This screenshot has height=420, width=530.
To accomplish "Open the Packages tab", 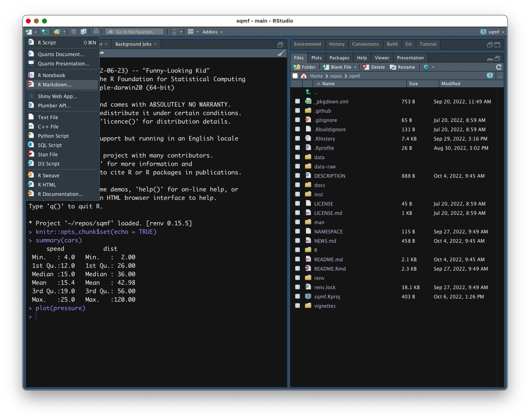I will pyautogui.click(x=339, y=58).
